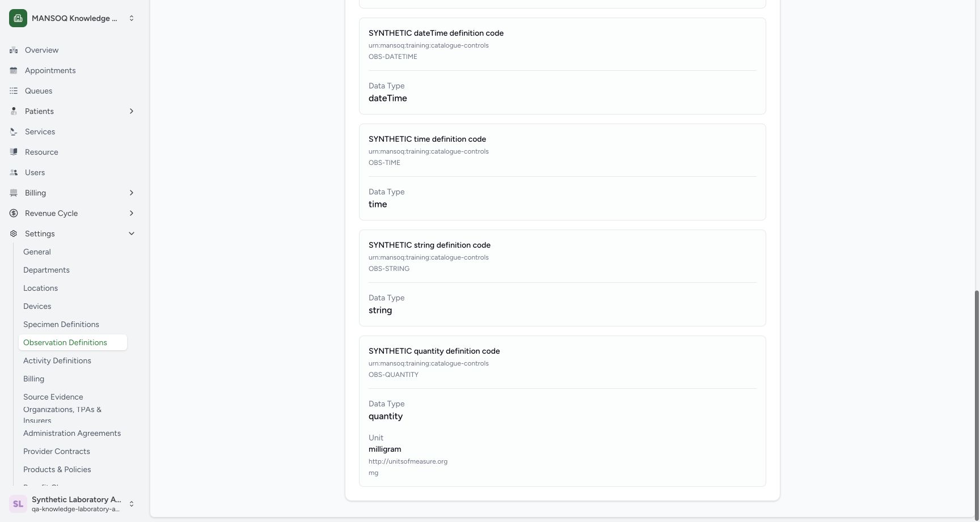Expand the top-level Billing submenu chevron
Viewport: 980px width, 522px height.
click(132, 193)
